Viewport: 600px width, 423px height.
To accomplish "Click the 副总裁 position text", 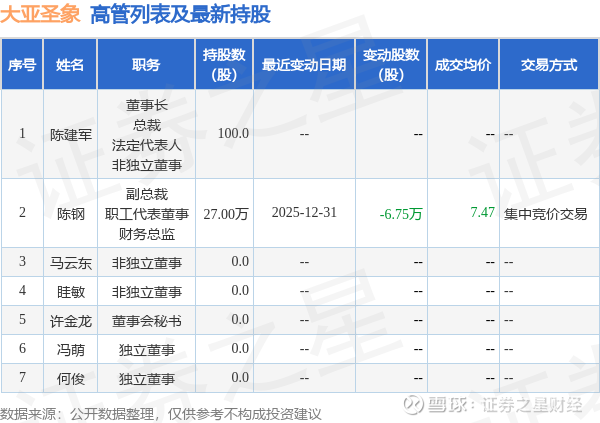I will [147, 194].
